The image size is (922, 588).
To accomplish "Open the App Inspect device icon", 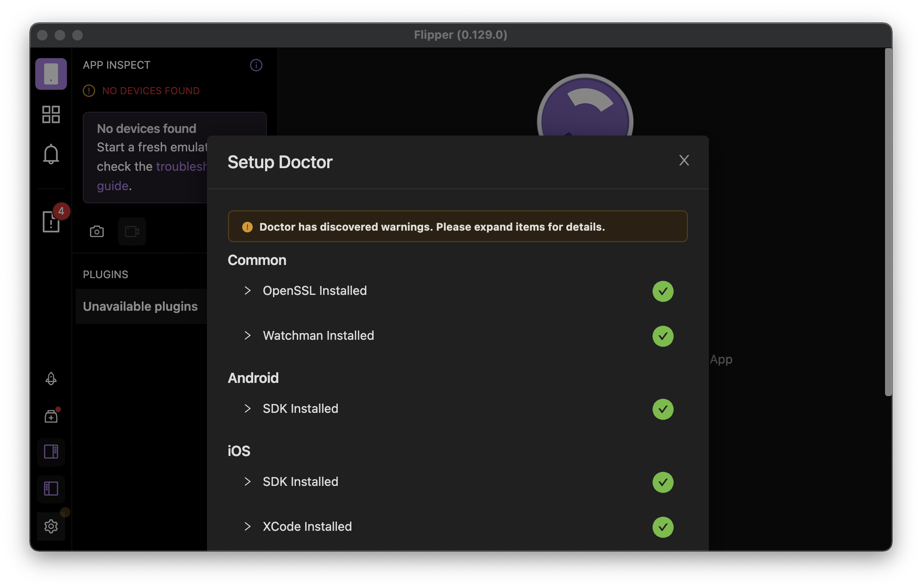I will (51, 74).
